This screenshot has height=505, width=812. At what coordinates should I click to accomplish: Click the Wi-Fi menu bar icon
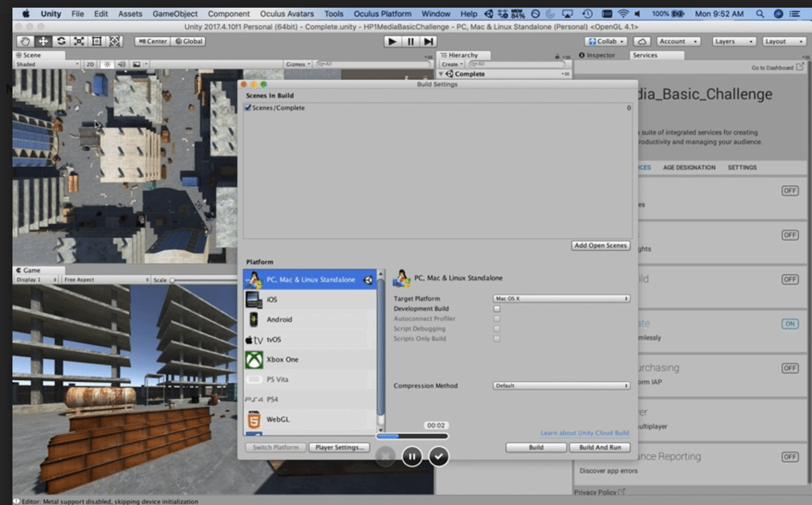(623, 14)
